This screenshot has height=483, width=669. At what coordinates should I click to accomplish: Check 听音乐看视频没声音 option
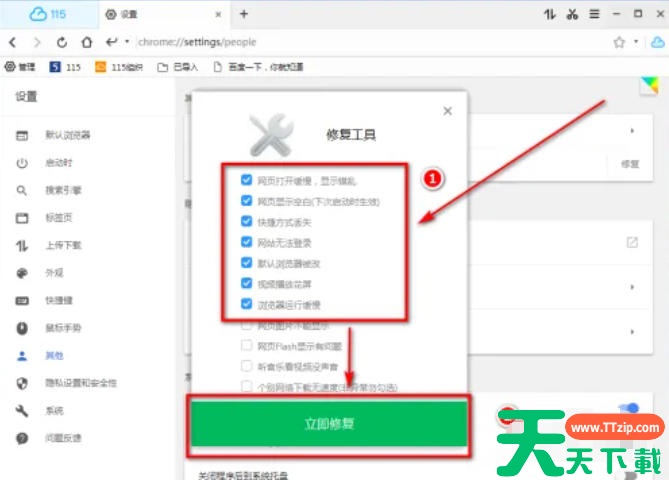coord(247,366)
